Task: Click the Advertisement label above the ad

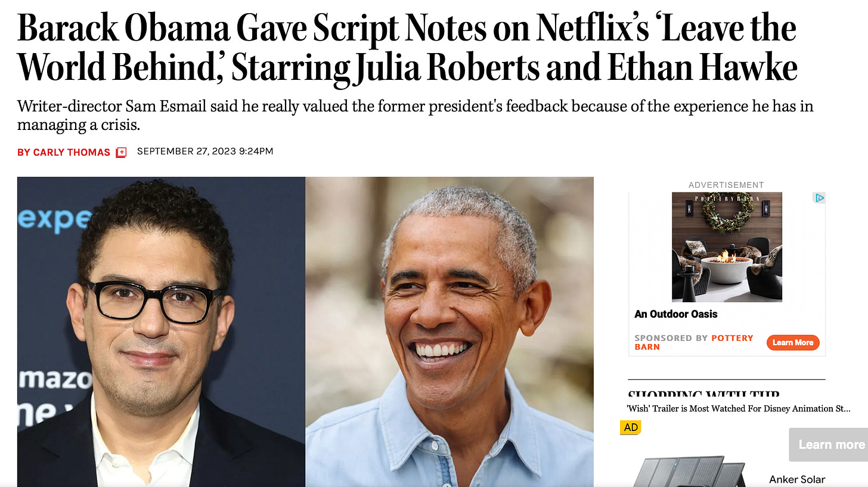Action: 726,185
